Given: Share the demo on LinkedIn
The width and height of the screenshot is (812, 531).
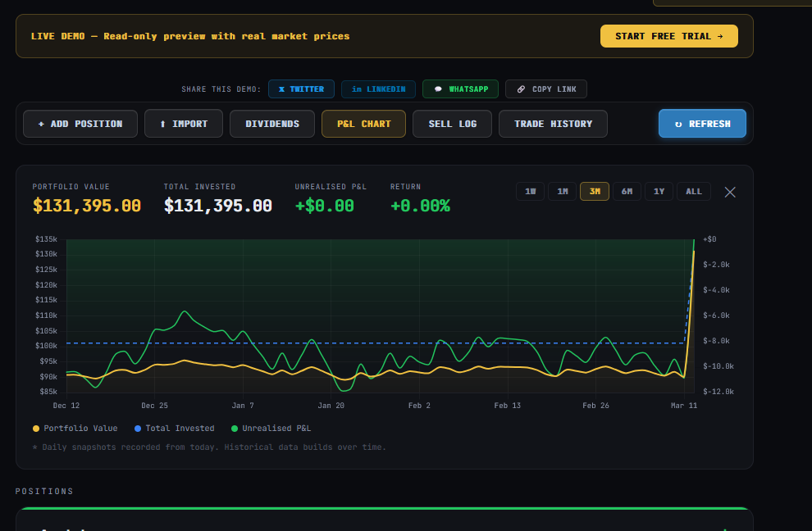Looking at the screenshot, I should pos(378,88).
